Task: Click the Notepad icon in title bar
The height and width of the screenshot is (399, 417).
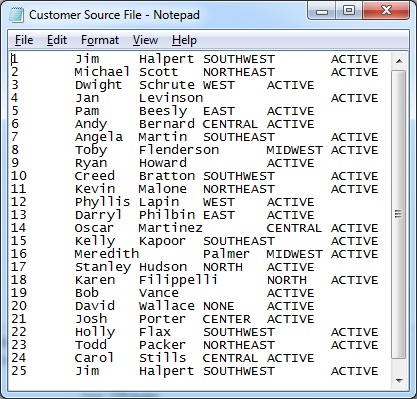Action: pos(16,15)
